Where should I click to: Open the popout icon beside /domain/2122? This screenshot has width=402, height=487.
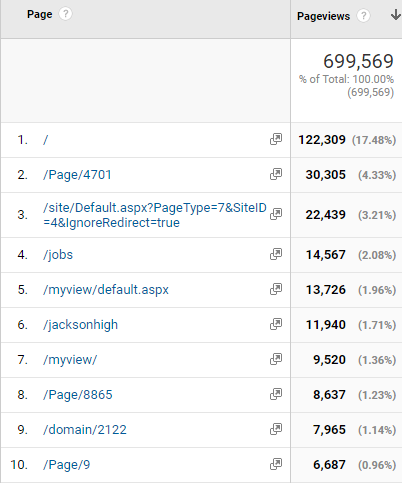tap(276, 429)
